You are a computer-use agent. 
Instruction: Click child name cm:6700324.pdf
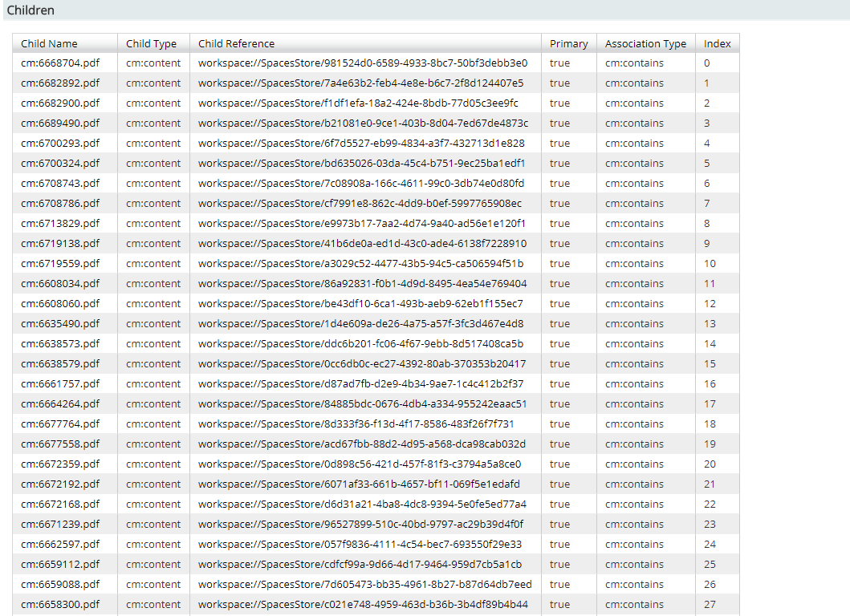coord(60,163)
